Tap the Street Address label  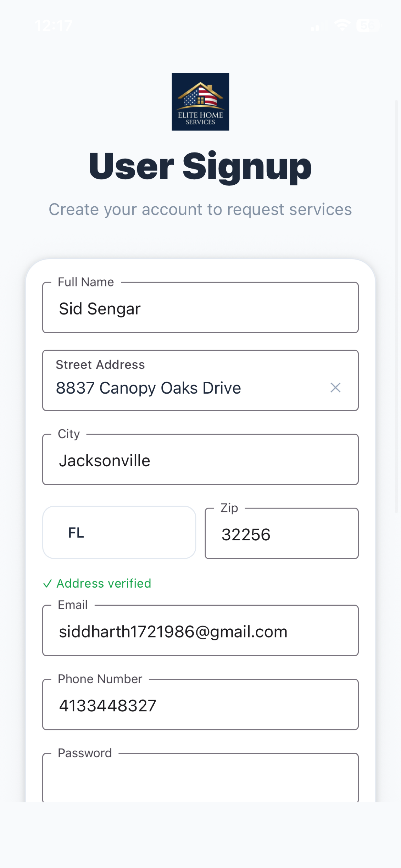(x=100, y=365)
